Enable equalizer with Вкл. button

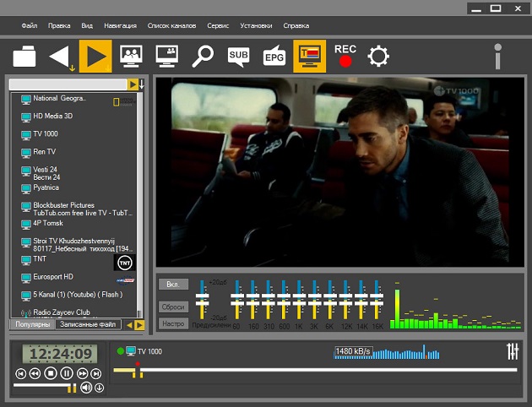coord(173,285)
